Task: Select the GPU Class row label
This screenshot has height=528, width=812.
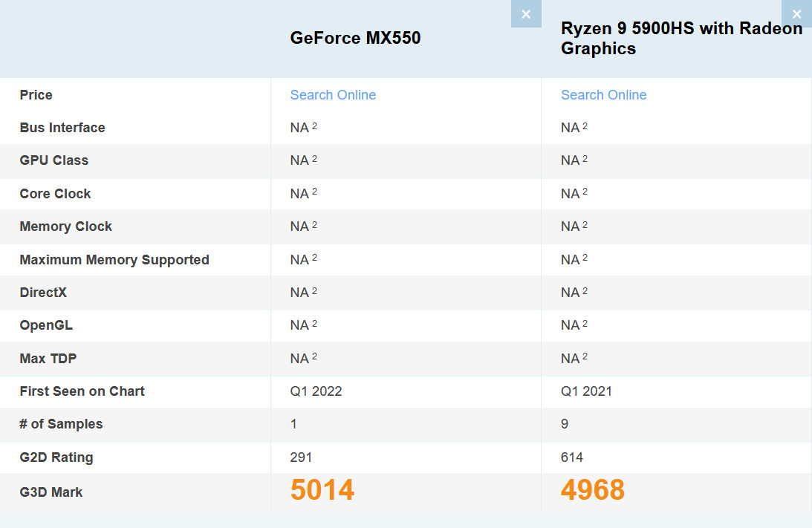Action: [53, 160]
